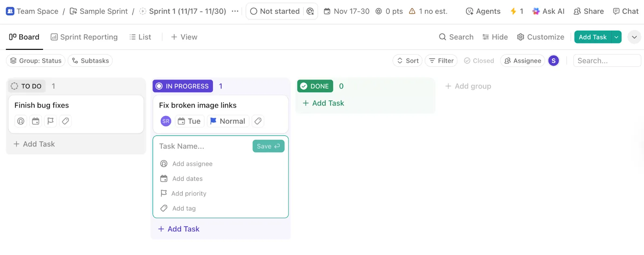644x255 pixels.
Task: Expand the Add Task dropdown arrow
Action: [616, 37]
